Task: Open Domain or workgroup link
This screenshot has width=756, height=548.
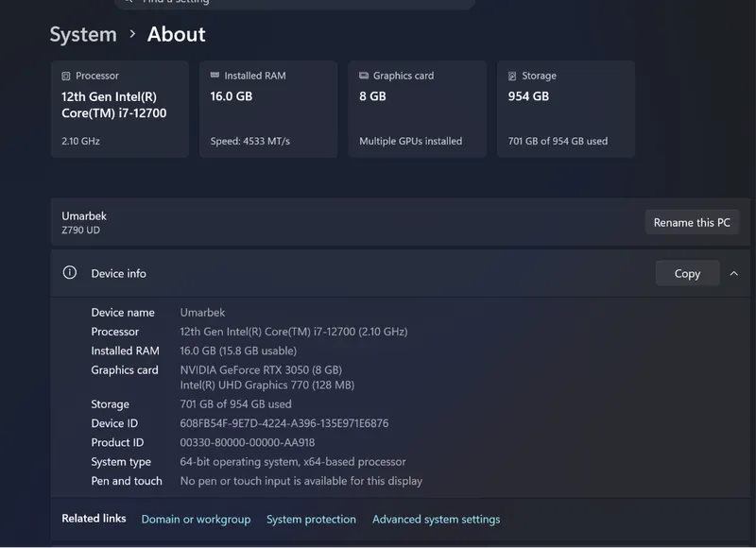Action: pyautogui.click(x=196, y=519)
